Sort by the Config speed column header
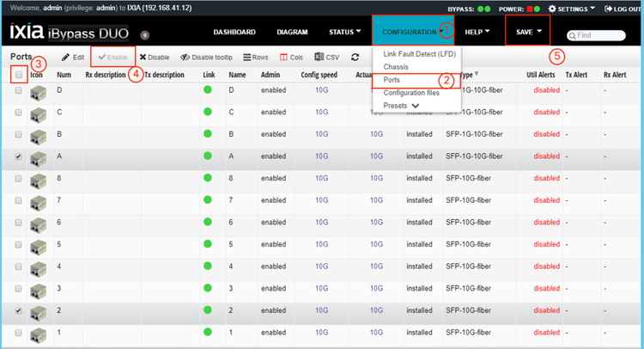This screenshot has width=644, height=349. click(x=319, y=75)
